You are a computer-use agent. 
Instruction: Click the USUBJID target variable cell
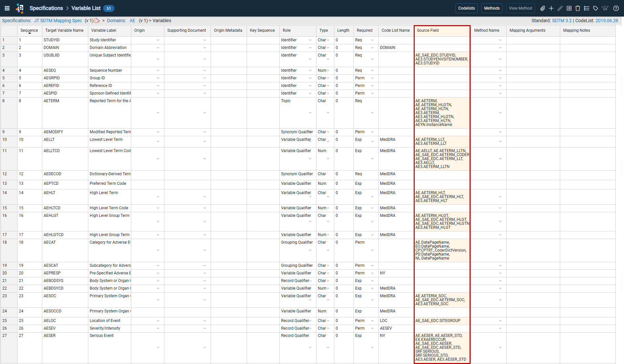click(65, 60)
